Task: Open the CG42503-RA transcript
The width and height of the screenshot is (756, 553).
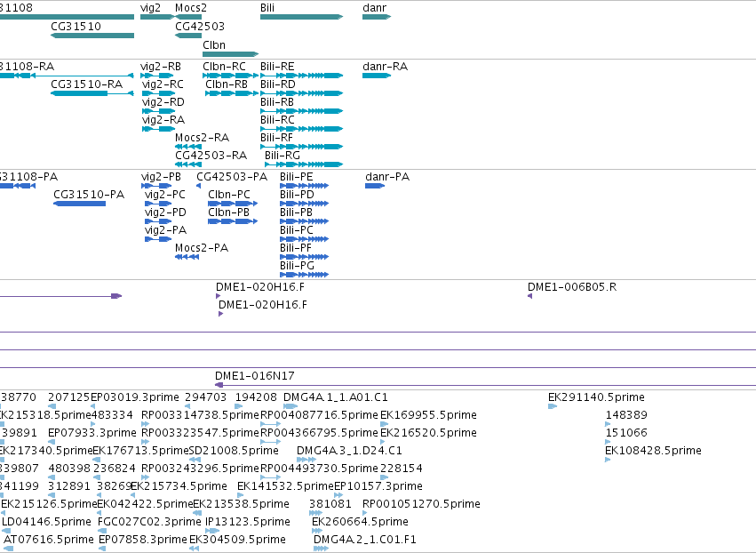Action: click(x=188, y=164)
